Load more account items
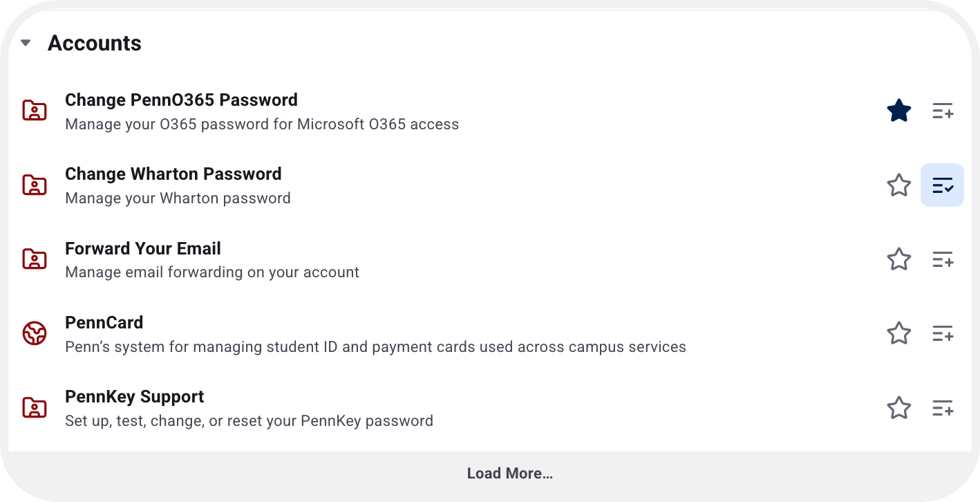Viewport: 980px width, 502px height. click(x=510, y=474)
